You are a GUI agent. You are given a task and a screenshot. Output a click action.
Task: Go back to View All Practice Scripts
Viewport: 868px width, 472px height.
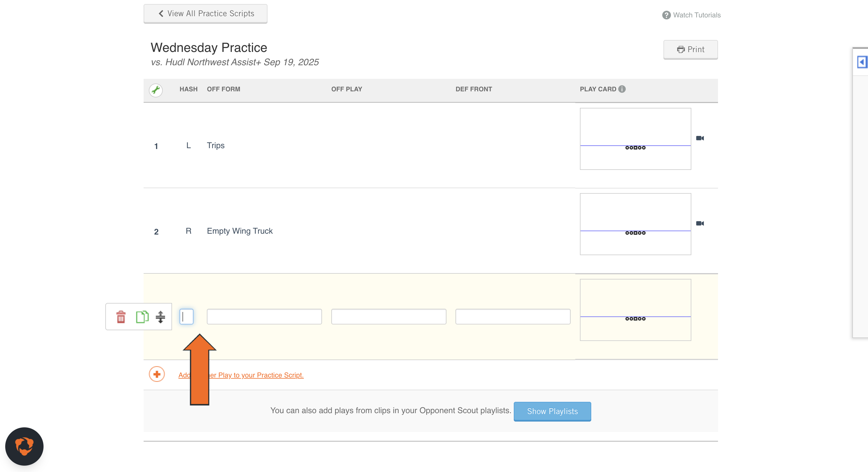[x=206, y=13]
